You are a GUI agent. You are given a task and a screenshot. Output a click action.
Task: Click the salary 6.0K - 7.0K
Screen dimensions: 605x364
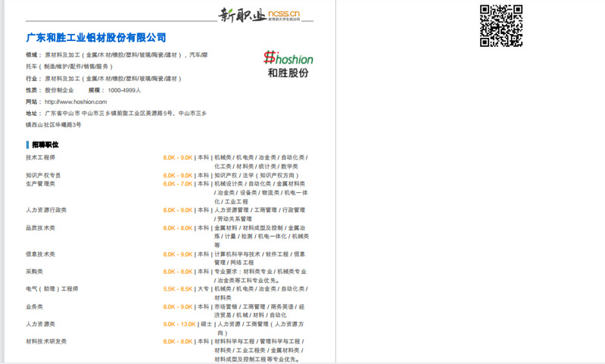tap(177, 184)
